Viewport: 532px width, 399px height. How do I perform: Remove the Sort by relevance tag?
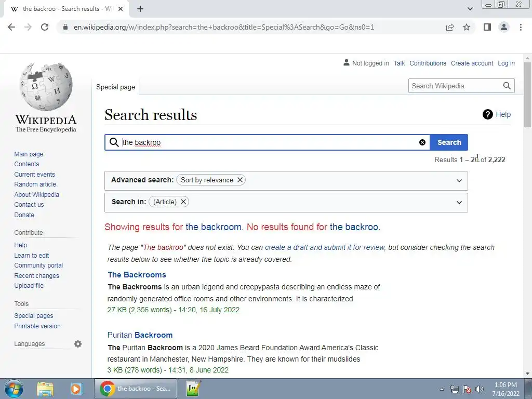point(240,180)
